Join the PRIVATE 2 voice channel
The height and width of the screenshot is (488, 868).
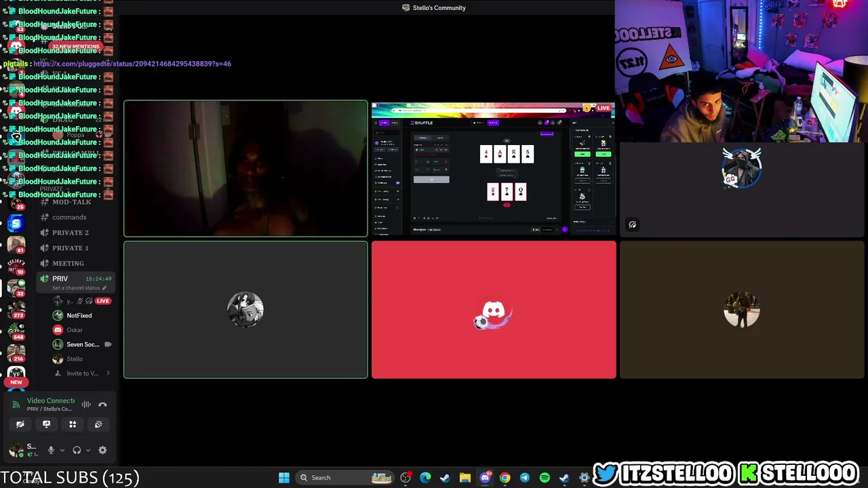[71, 232]
